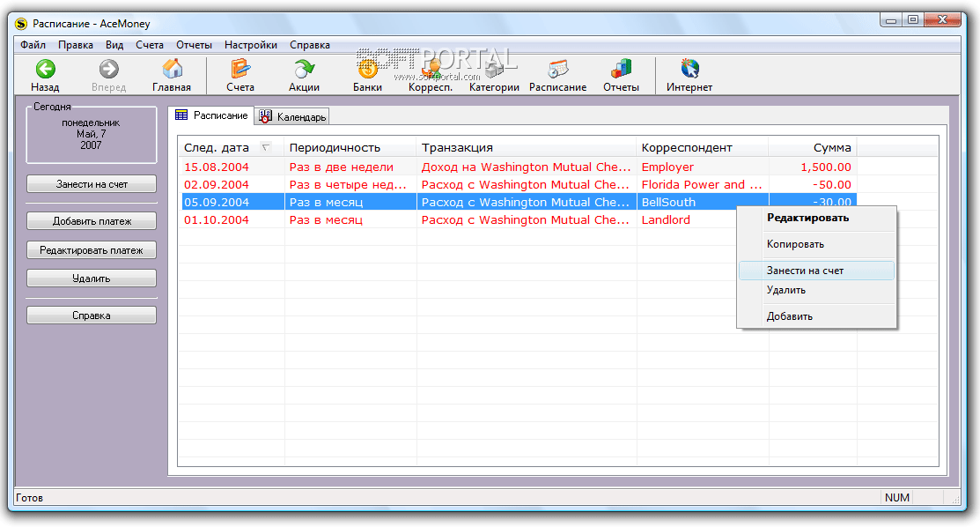
Task: Open the Категории toolbar icon
Action: pos(494,69)
